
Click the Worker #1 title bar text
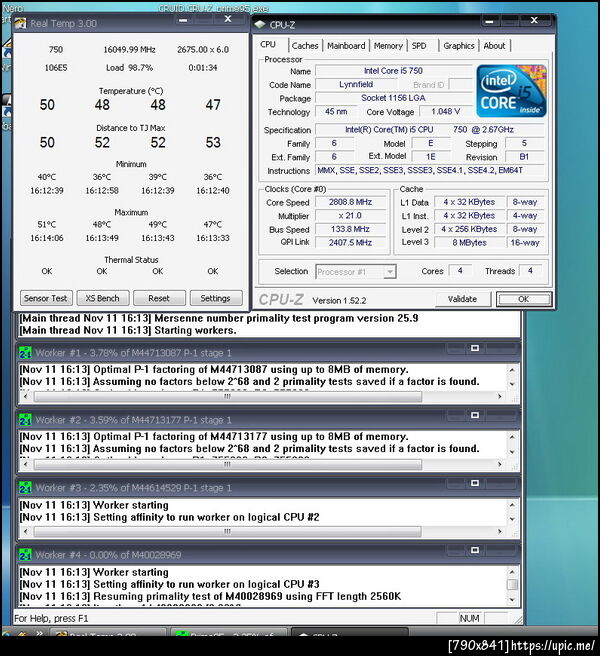click(133, 353)
